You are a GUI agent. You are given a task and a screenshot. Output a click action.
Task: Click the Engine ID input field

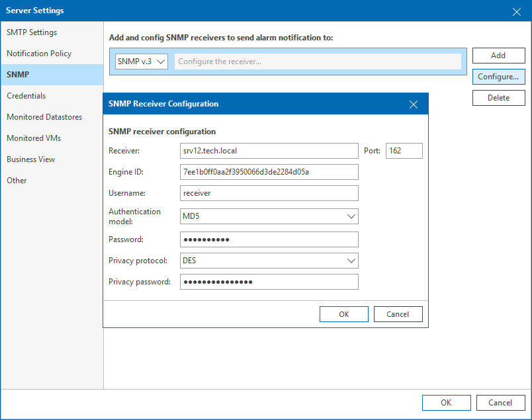coord(269,172)
